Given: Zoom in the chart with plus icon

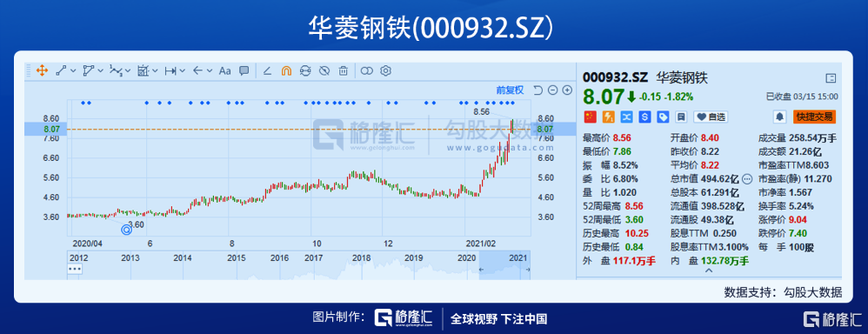Looking at the screenshot, I should tap(567, 90).
